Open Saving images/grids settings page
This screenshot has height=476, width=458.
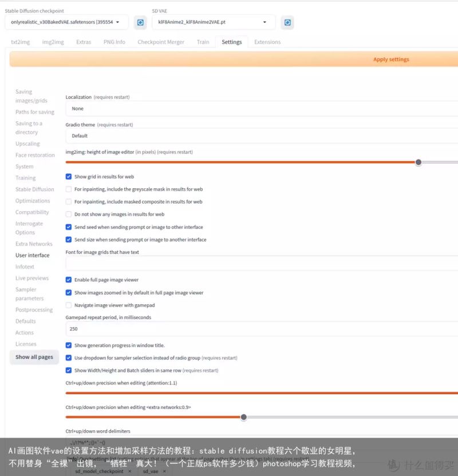(31, 96)
